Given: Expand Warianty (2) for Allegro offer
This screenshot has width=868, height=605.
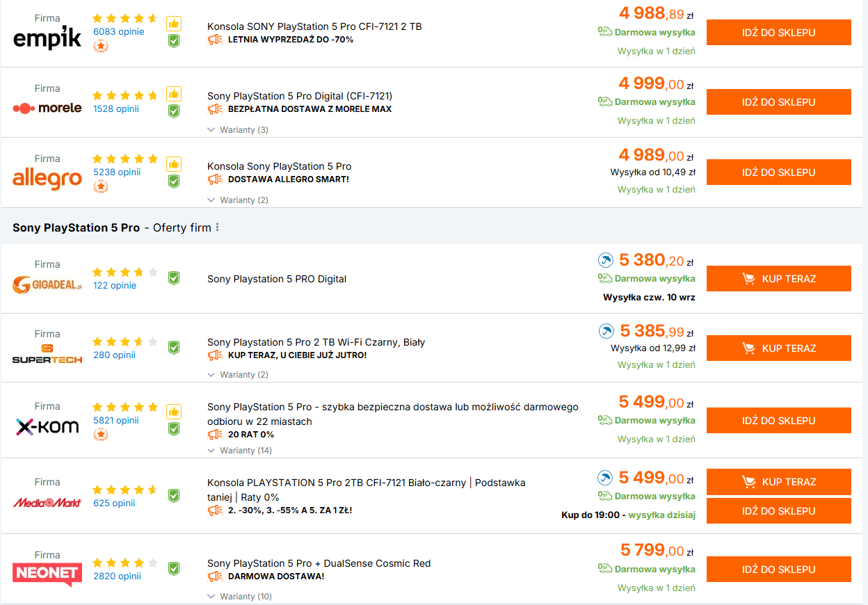Looking at the screenshot, I should pyautogui.click(x=238, y=200).
